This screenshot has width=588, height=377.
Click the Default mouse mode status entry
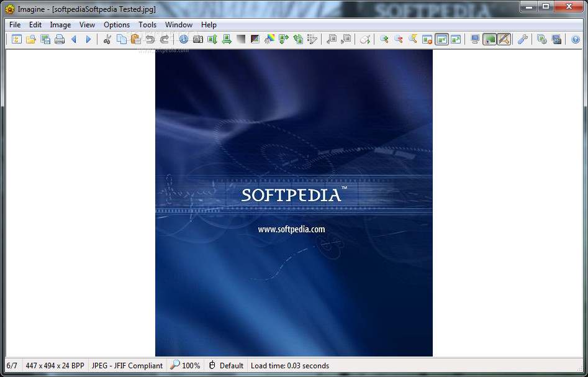[x=227, y=366]
